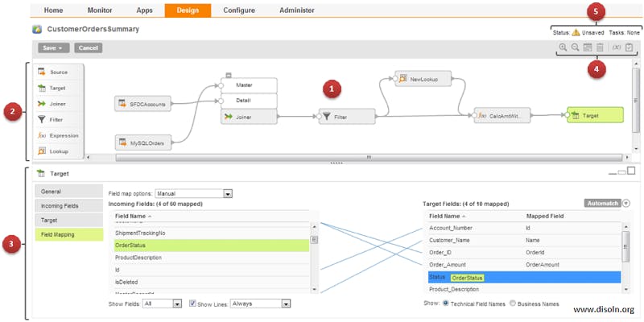Click the CustomerOrdersSummary mapping icon
This screenshot has width=644, height=322.
37,29
